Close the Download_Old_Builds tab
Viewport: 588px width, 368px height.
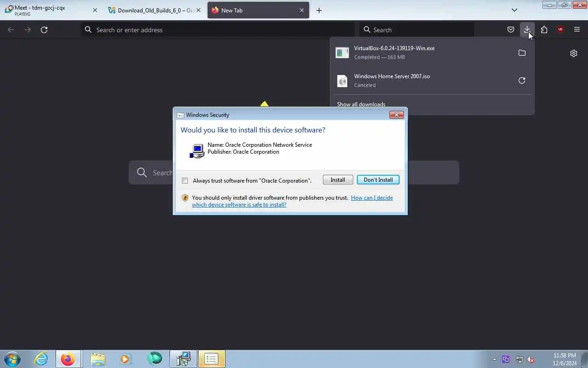[199, 10]
